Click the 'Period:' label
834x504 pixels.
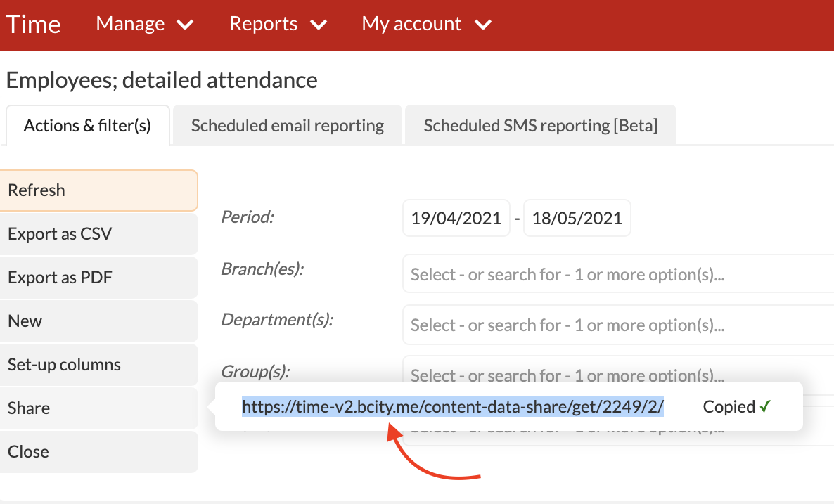point(248,217)
